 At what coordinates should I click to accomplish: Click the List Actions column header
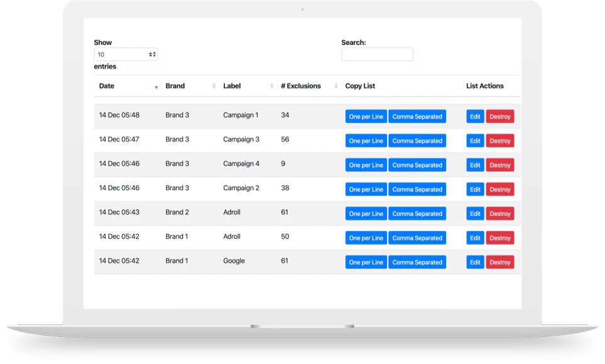tap(484, 86)
